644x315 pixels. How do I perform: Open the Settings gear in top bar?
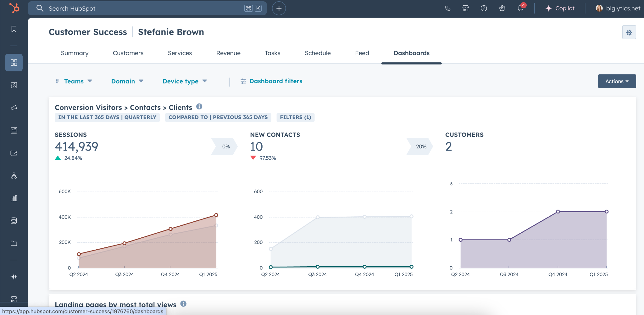pos(502,8)
